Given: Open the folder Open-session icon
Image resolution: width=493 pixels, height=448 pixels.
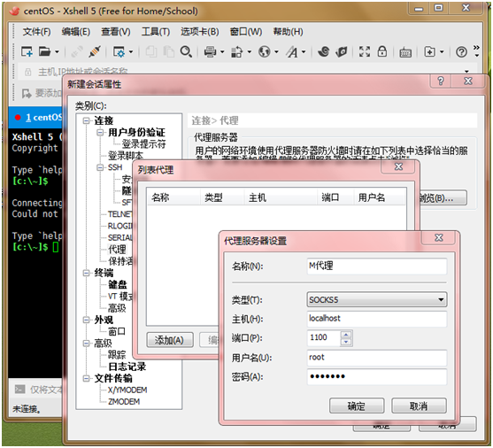Looking at the screenshot, I should [44, 51].
